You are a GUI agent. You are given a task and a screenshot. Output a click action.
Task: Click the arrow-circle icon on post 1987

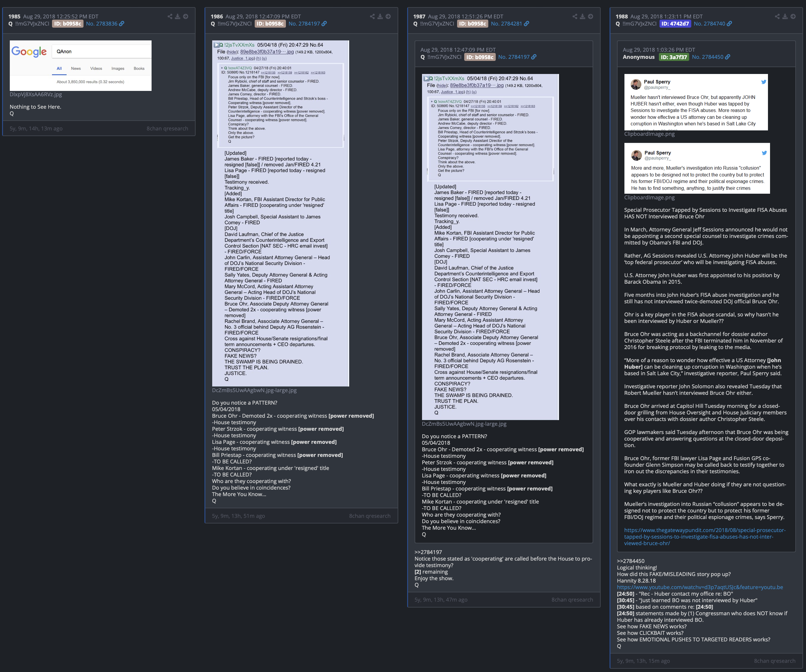coord(590,17)
